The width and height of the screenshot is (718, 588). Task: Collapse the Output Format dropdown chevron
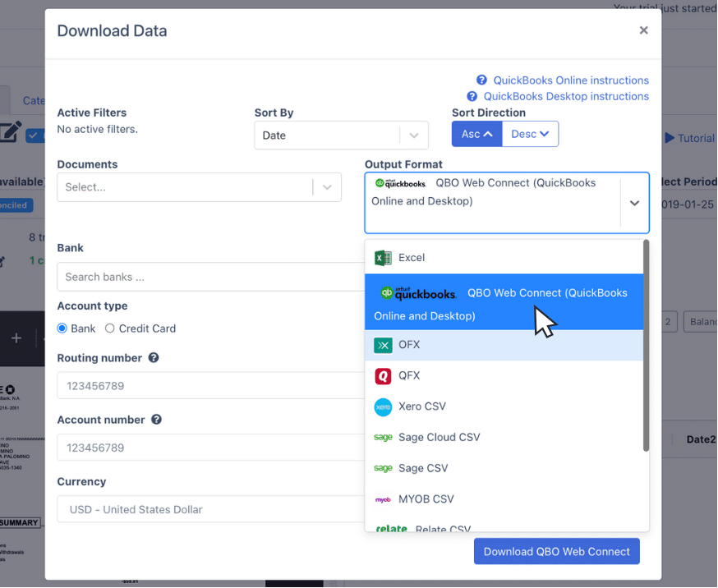click(634, 203)
